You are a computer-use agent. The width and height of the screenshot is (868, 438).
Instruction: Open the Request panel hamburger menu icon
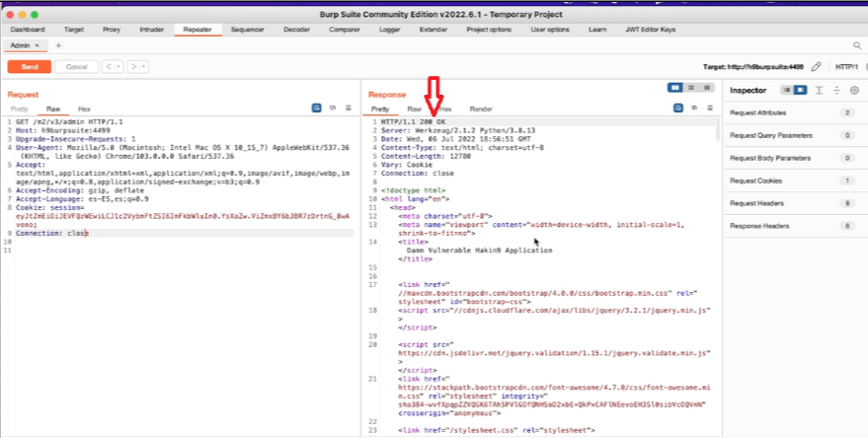click(349, 109)
